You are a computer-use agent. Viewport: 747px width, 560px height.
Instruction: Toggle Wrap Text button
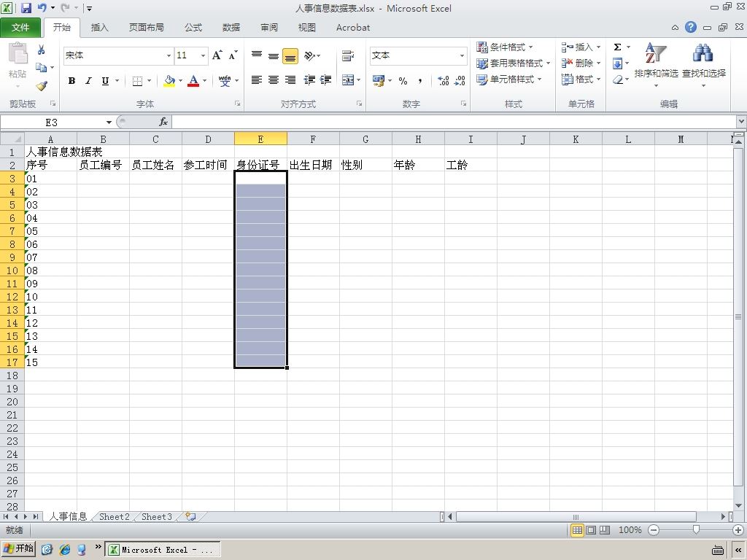(x=348, y=55)
